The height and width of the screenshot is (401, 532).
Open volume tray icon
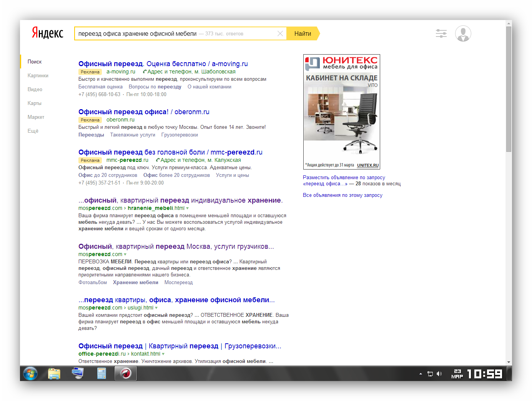point(439,374)
